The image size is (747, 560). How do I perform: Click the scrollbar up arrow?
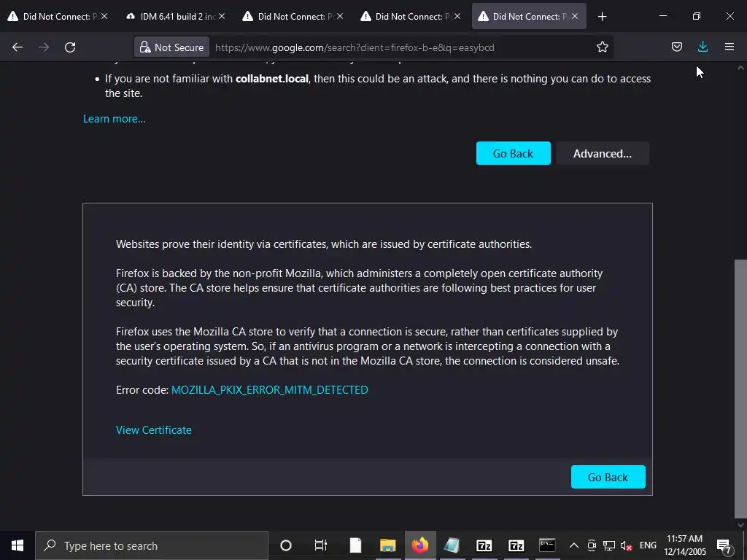click(740, 68)
